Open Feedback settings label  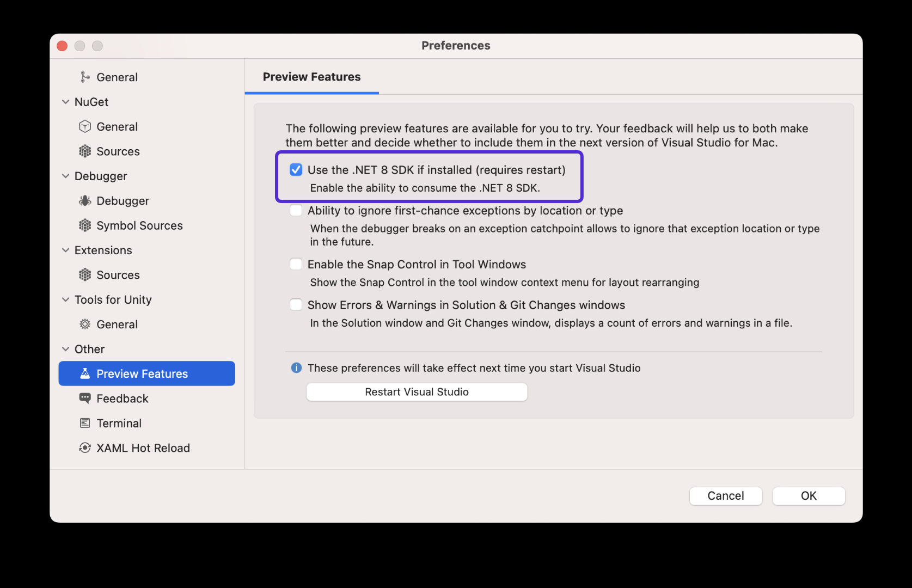point(123,399)
